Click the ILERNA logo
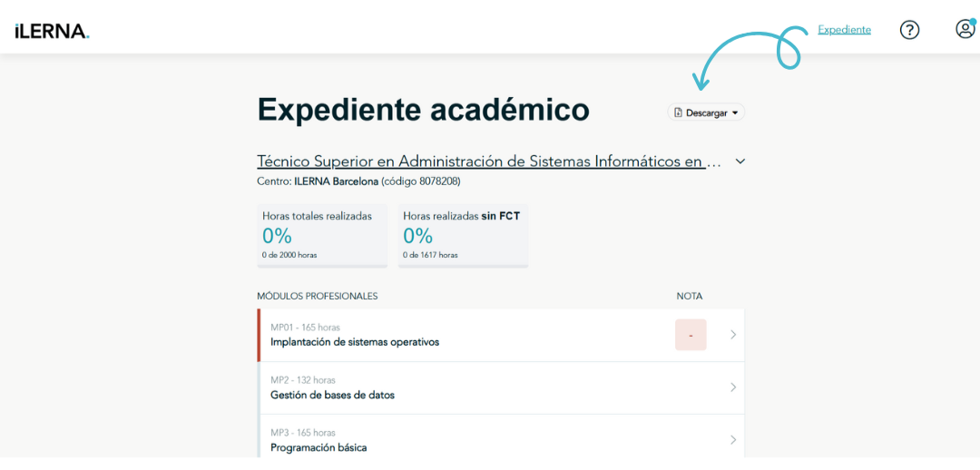 click(x=52, y=31)
